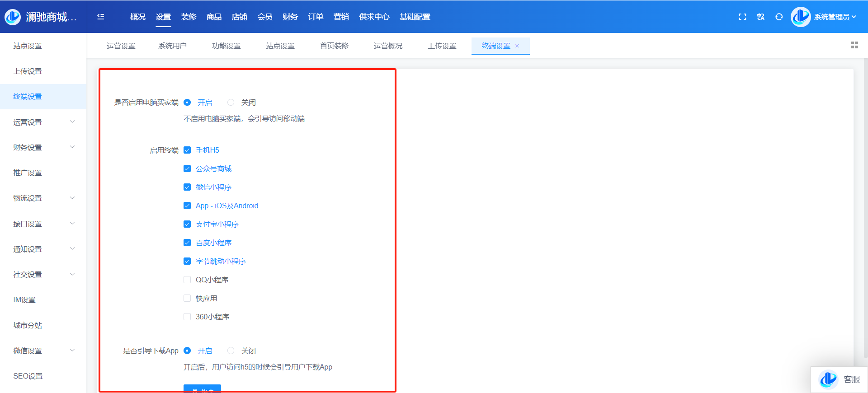Go to SEO设置 in sidebar
868x393 pixels.
tap(28, 376)
